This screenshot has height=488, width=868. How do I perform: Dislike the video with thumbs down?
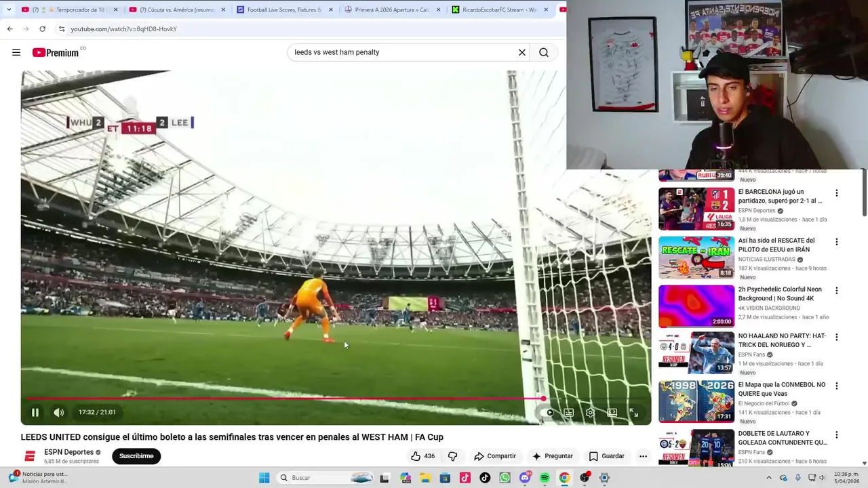click(x=453, y=456)
